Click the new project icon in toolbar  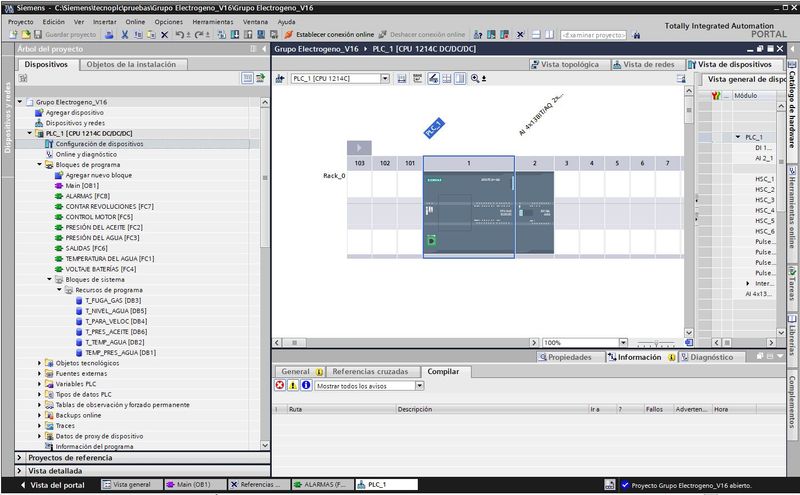(x=13, y=35)
